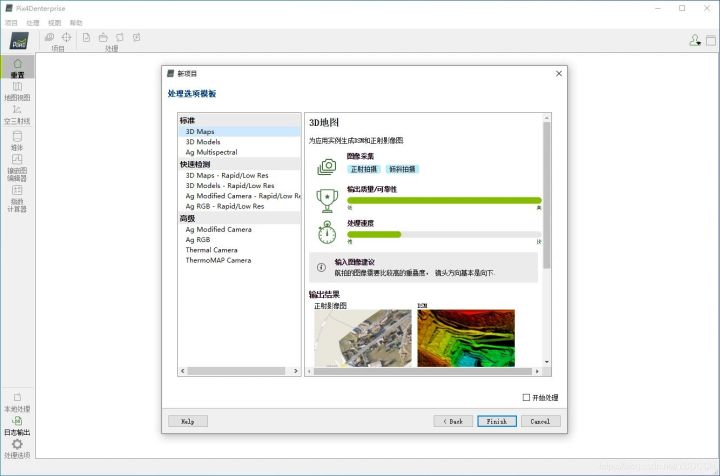Click the third icon in 处理 toolbar group
Viewport: 720px width, 476px height.
(x=120, y=37)
